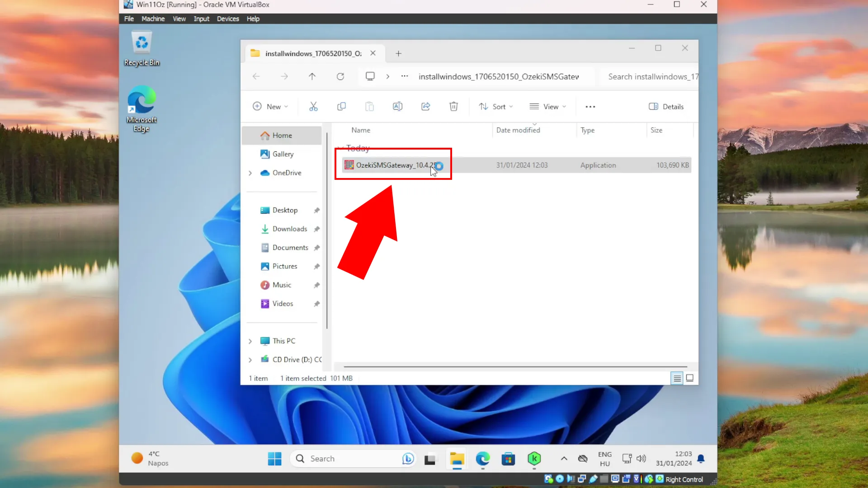Open the See more three-dots toolbar menu

[x=590, y=107]
